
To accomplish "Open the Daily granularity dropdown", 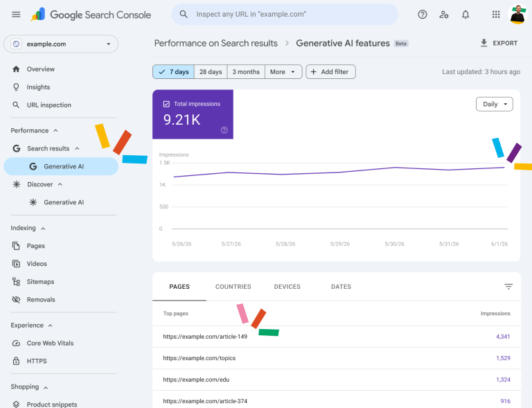I will click(495, 104).
